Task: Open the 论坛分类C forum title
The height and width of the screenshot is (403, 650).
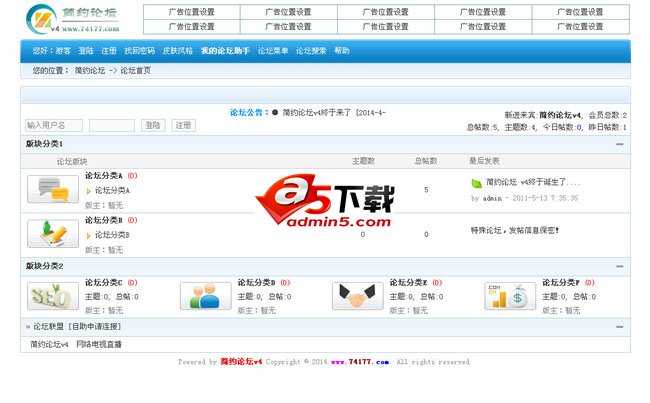Action: click(x=104, y=283)
